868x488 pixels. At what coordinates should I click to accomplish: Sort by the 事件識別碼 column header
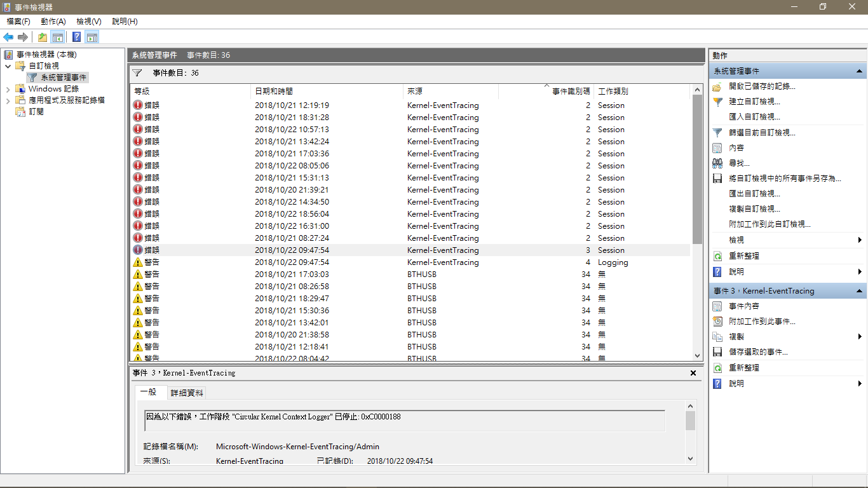coord(546,91)
